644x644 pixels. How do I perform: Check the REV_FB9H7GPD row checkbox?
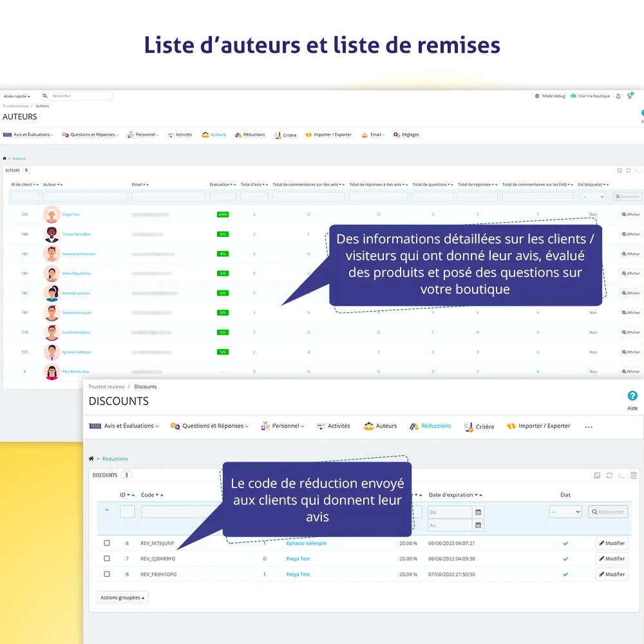coord(107,574)
